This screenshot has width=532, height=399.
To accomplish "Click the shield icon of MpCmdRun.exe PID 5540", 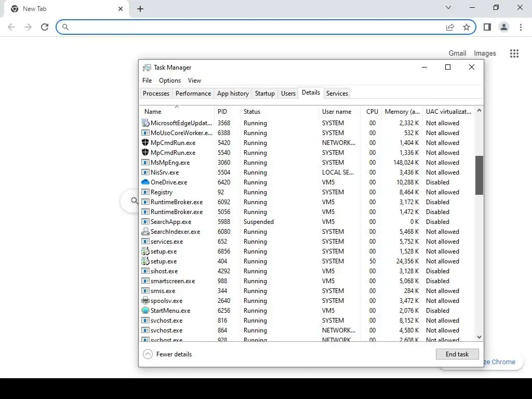I will point(145,152).
